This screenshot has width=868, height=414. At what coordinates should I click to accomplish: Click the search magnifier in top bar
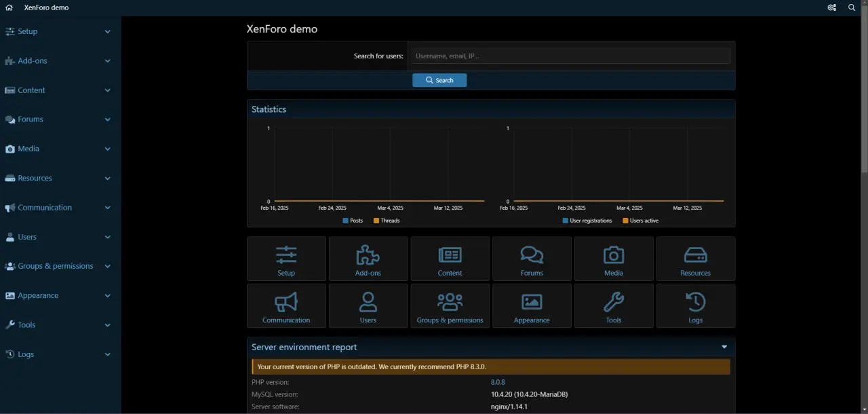852,7
